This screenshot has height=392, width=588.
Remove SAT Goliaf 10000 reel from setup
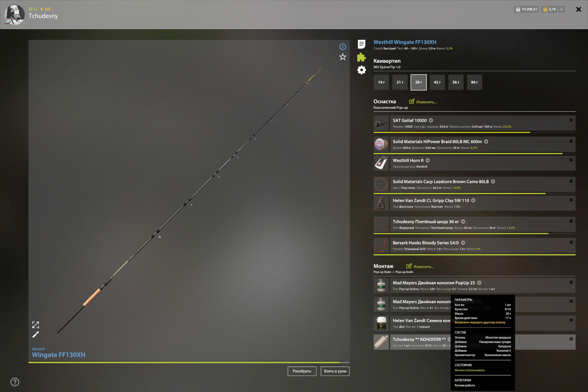pos(571,120)
